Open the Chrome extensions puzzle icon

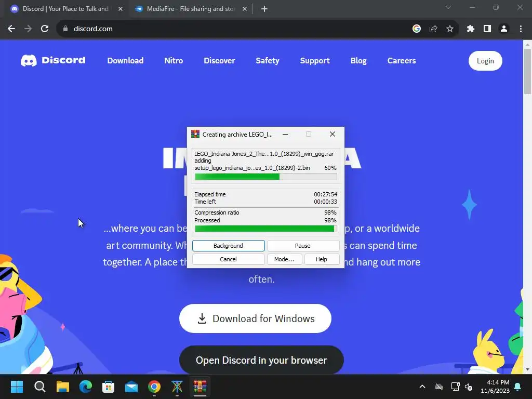coord(471,29)
